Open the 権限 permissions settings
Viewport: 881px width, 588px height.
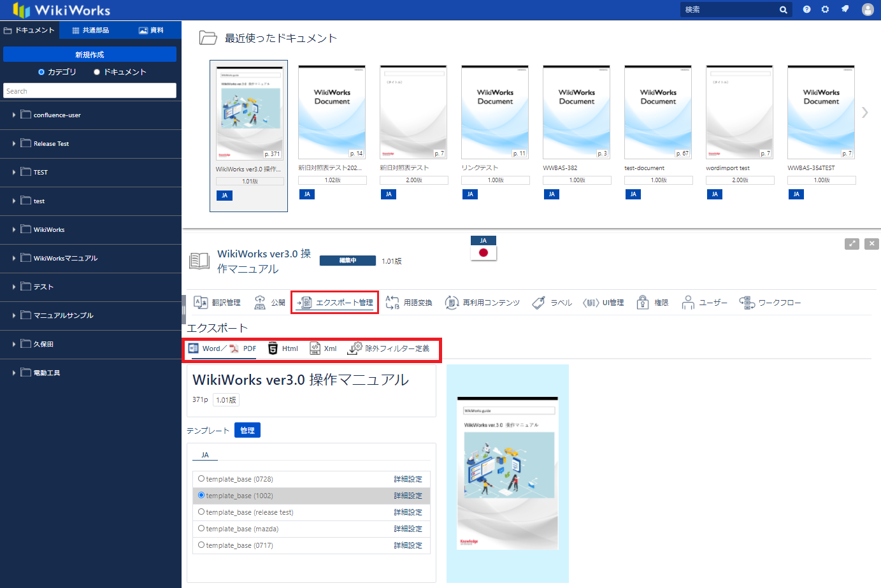(x=653, y=303)
